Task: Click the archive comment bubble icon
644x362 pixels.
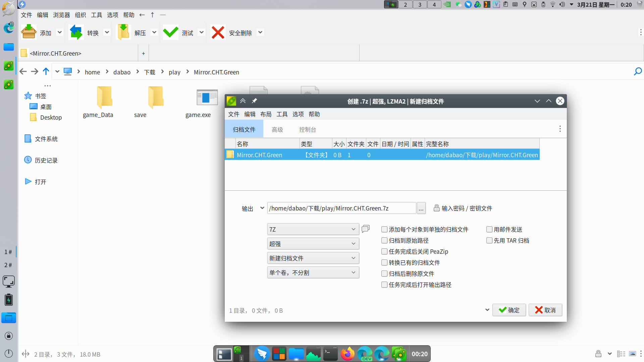Action: [x=366, y=229]
